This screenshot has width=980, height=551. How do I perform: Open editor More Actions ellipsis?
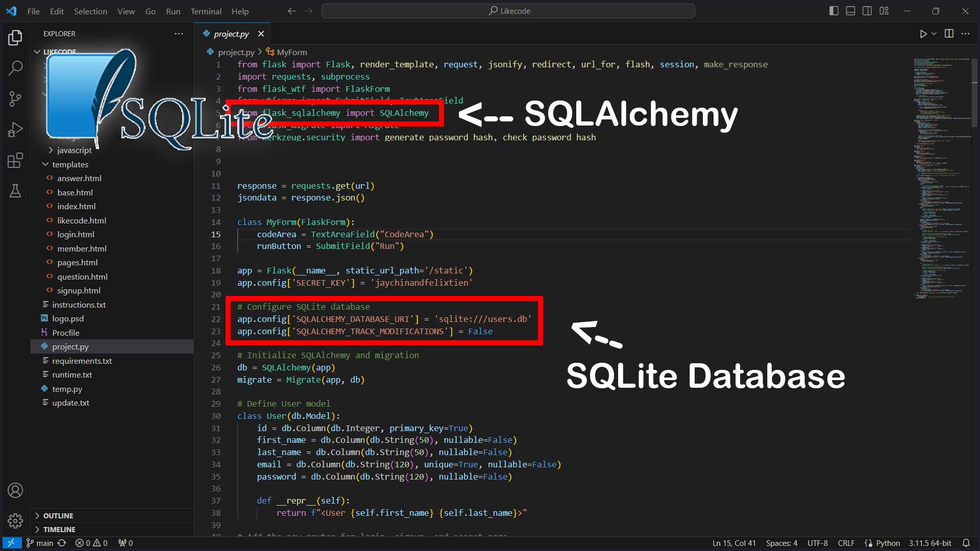(965, 34)
